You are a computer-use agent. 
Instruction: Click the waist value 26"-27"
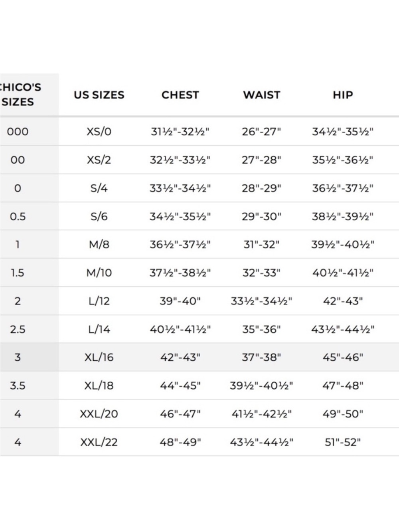coord(261,131)
